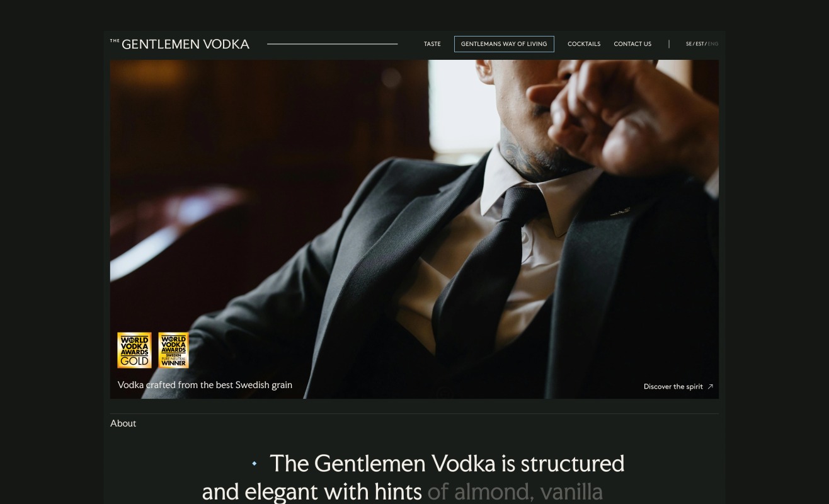Switch language to SE

(689, 44)
